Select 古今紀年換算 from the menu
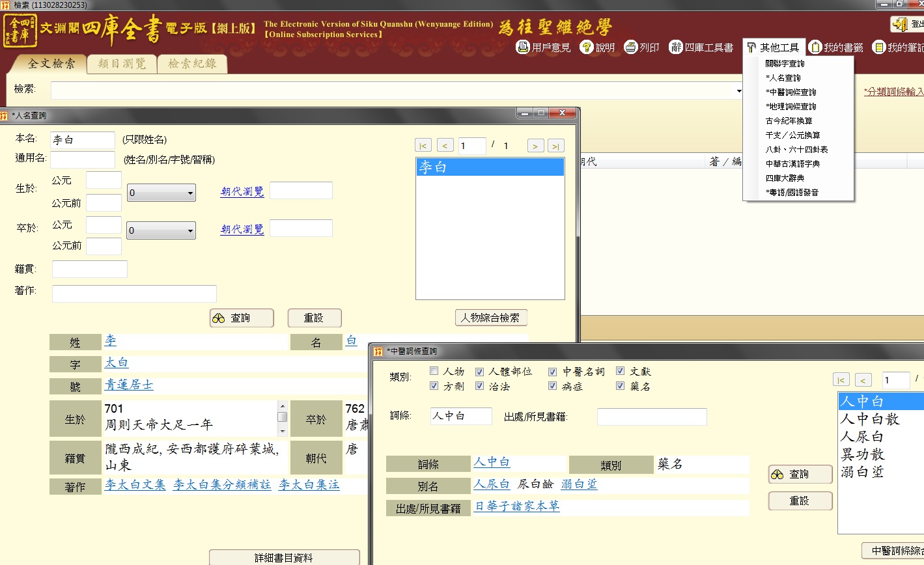The image size is (924, 565). pyautogui.click(x=789, y=120)
